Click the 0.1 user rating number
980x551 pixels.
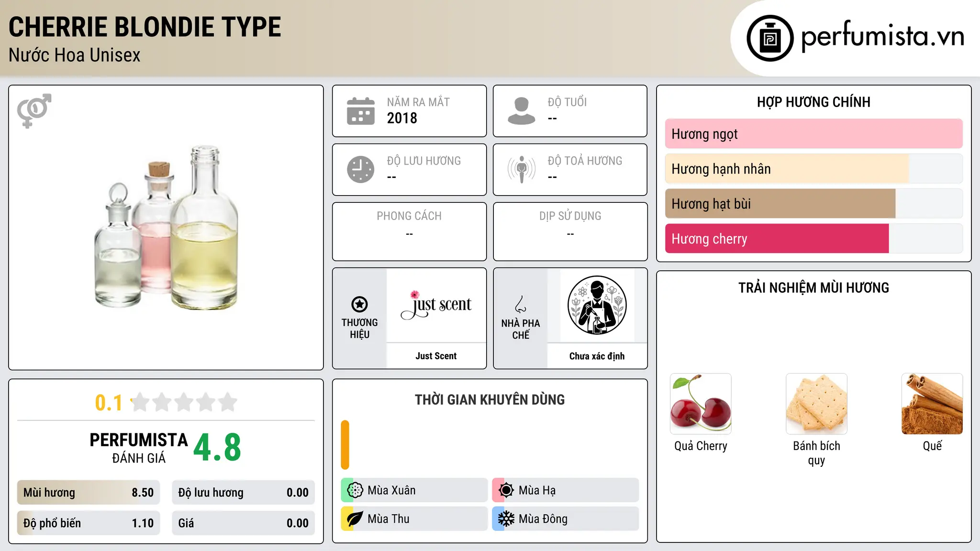(109, 403)
